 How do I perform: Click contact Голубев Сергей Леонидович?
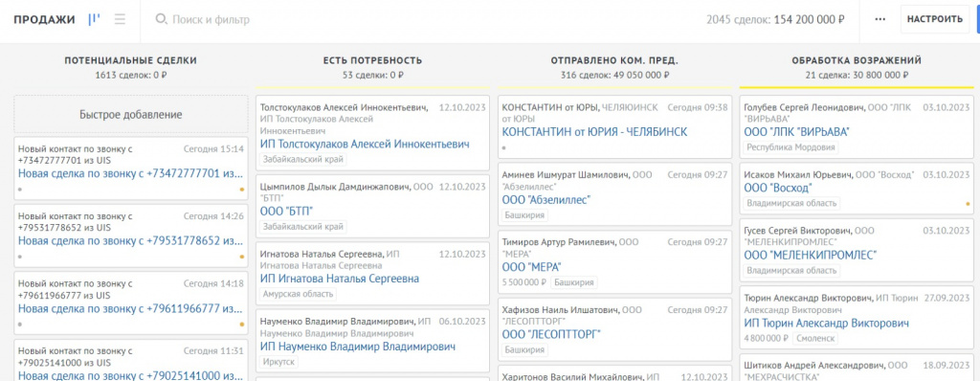[x=804, y=107]
